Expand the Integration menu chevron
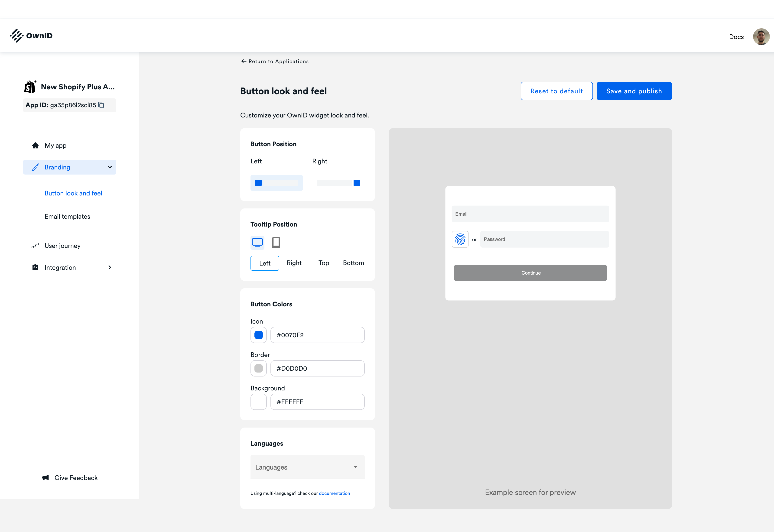 (x=110, y=267)
